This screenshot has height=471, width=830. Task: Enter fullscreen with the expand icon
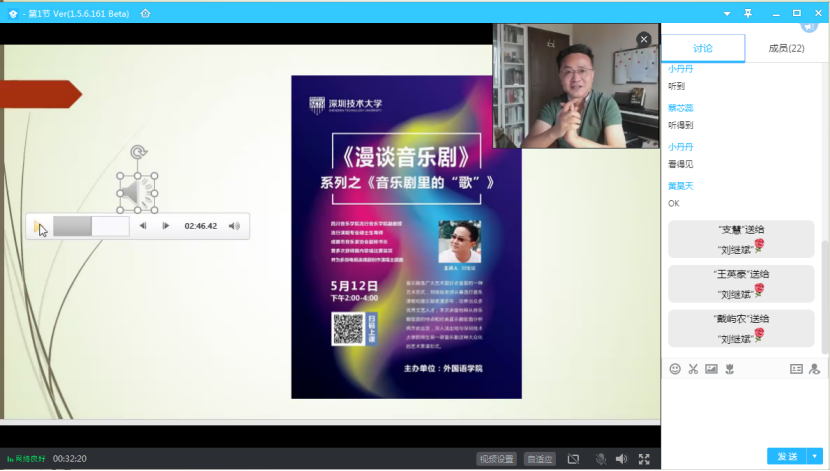coord(644,459)
